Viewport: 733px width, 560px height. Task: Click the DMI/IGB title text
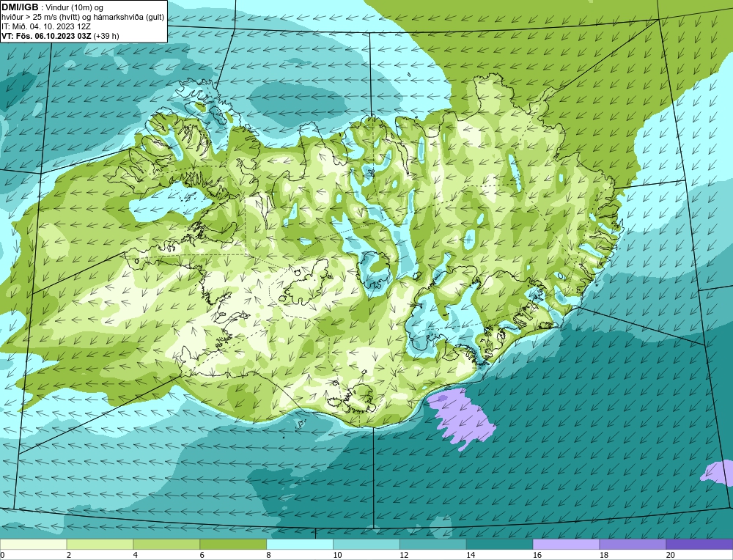point(20,7)
